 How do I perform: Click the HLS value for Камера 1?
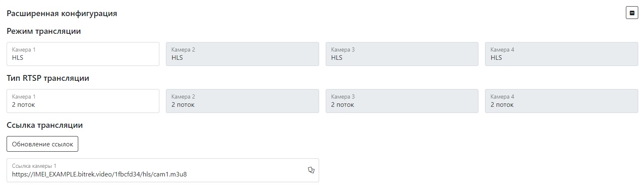18,58
